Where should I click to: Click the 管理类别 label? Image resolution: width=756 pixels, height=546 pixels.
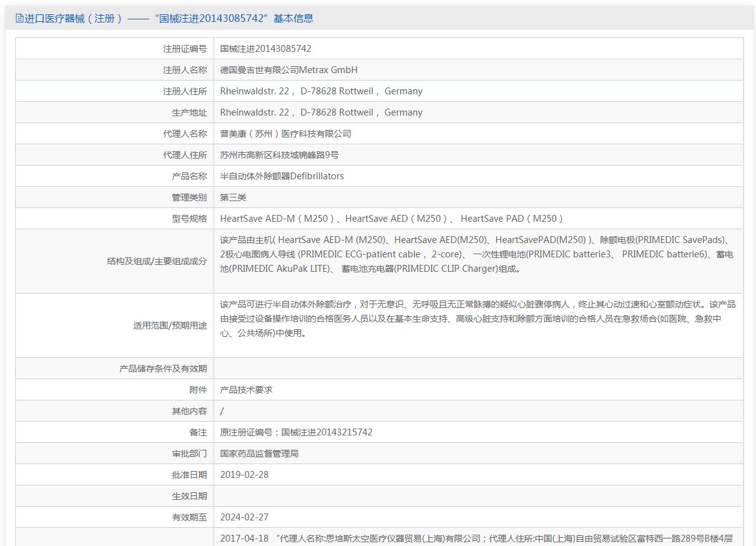[189, 197]
